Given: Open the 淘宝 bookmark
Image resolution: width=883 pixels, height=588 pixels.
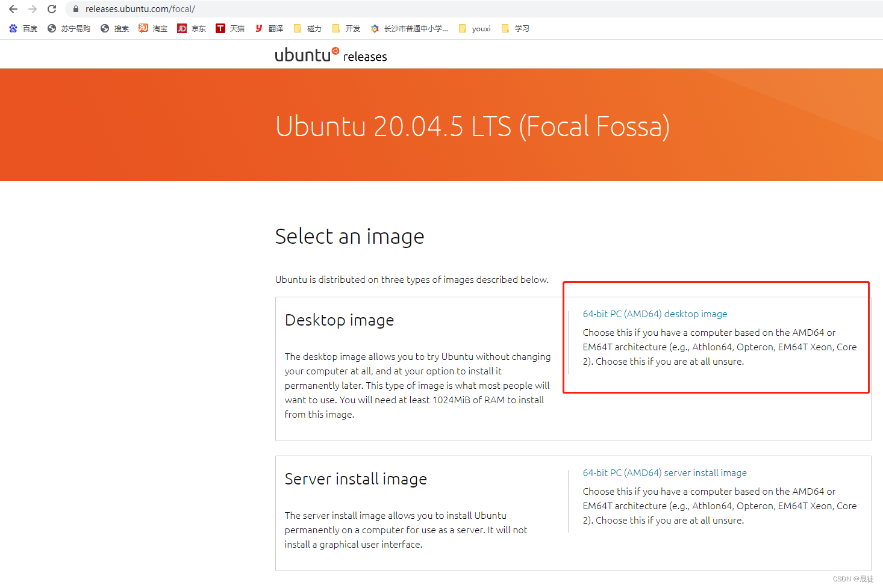Looking at the screenshot, I should tap(153, 28).
